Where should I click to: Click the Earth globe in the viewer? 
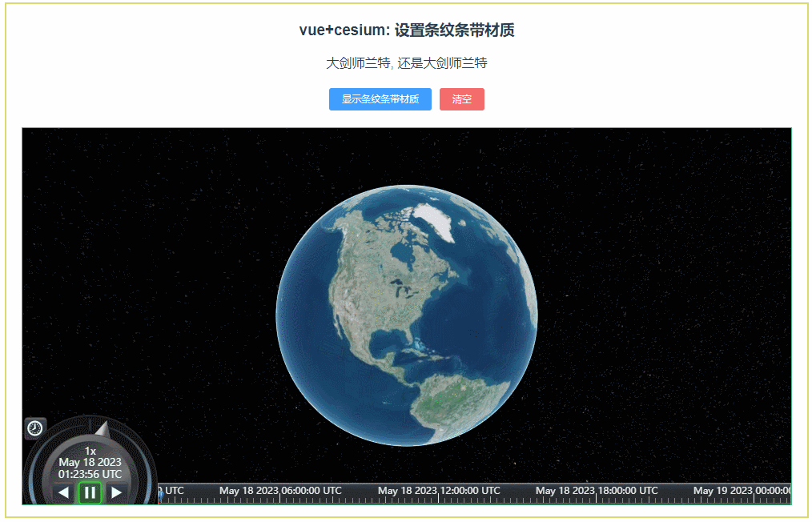(x=407, y=315)
